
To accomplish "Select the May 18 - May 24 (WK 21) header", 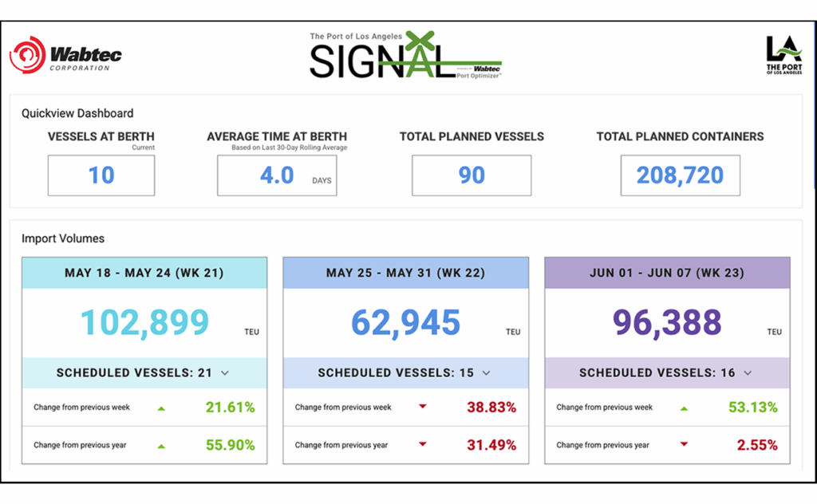I will pyautogui.click(x=144, y=273).
